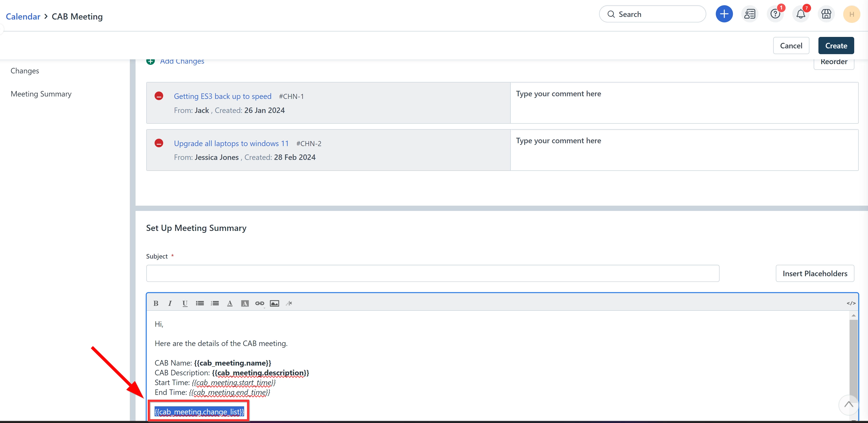Remove the Getting ES3 change item
This screenshot has height=423, width=868.
click(159, 96)
